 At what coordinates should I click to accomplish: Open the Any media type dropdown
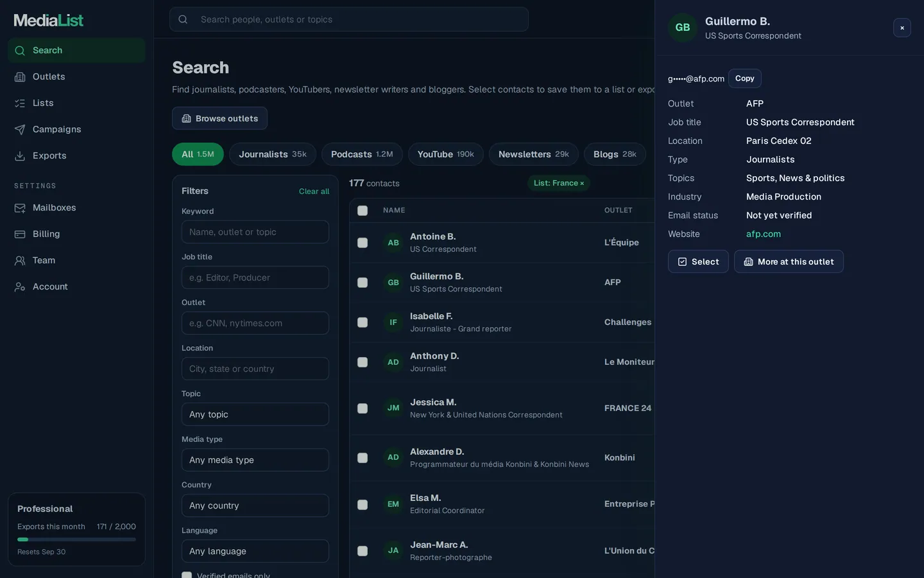point(255,460)
